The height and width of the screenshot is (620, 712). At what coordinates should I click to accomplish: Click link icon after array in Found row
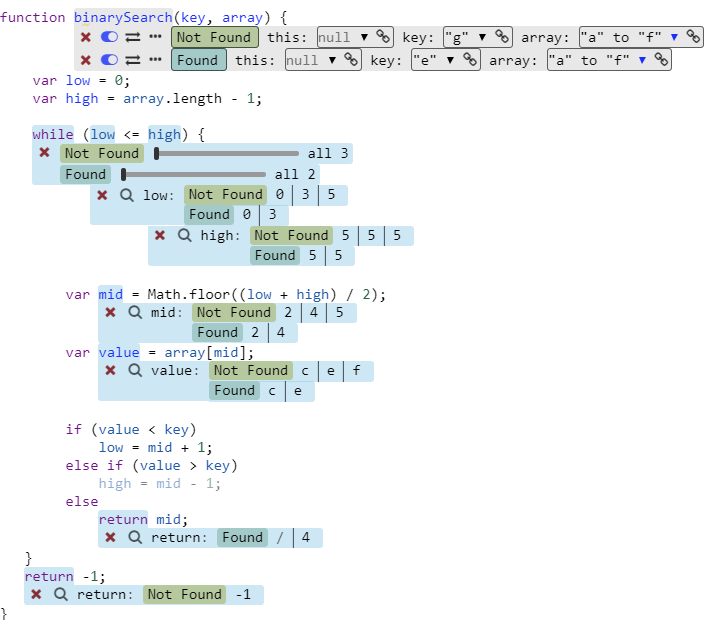[661, 60]
